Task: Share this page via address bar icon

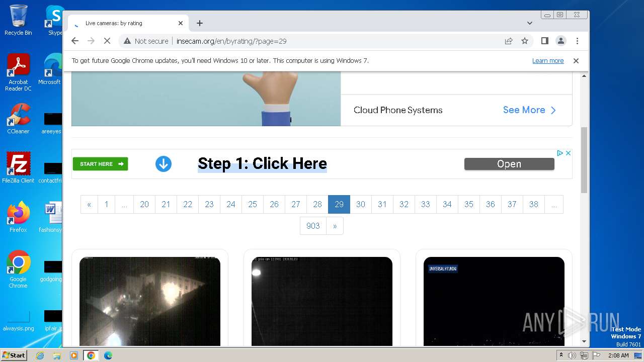Action: point(509,41)
